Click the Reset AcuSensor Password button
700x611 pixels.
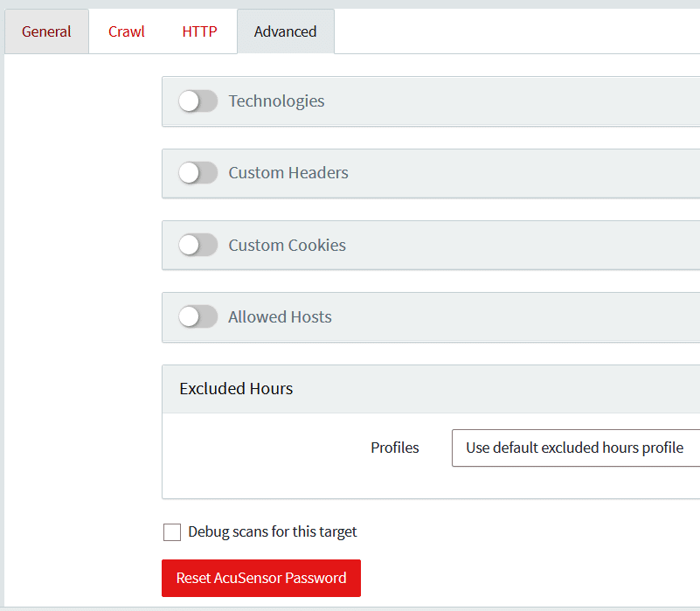pyautogui.click(x=261, y=578)
